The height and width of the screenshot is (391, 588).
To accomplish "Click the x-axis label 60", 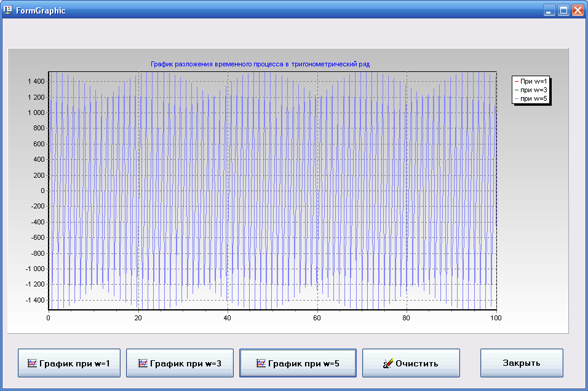I will [x=317, y=318].
